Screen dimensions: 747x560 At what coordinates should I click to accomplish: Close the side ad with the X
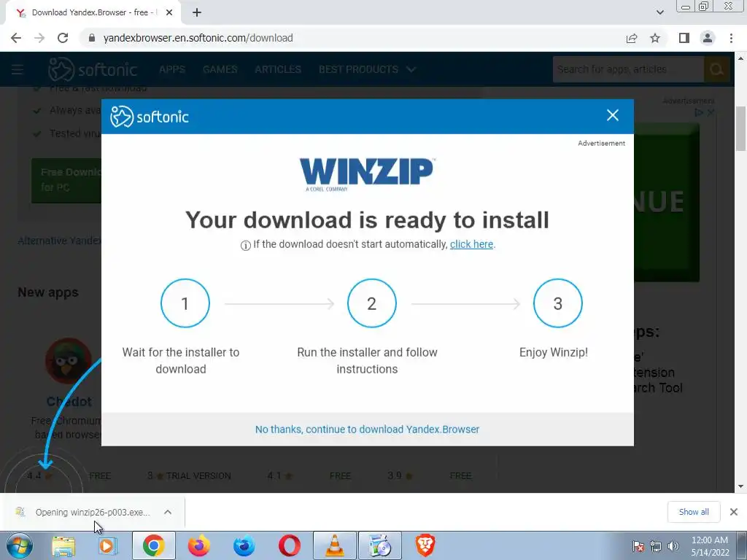coord(711,113)
